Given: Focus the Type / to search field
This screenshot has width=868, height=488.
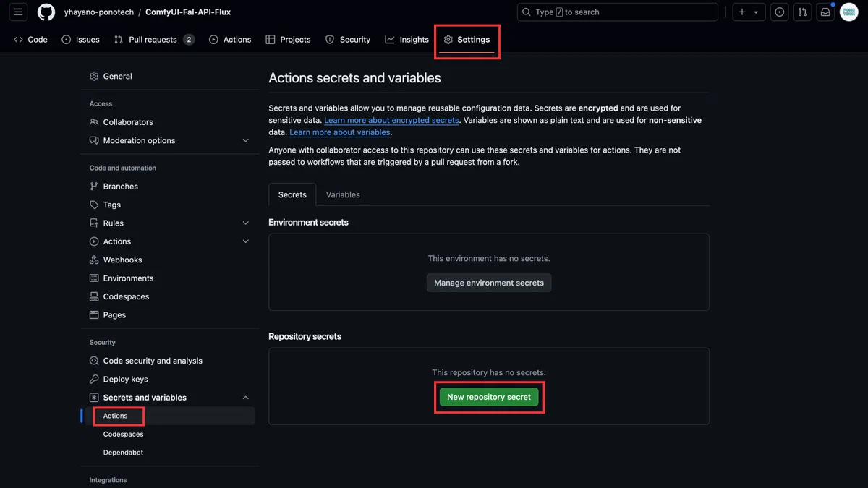Looking at the screenshot, I should [x=618, y=12].
